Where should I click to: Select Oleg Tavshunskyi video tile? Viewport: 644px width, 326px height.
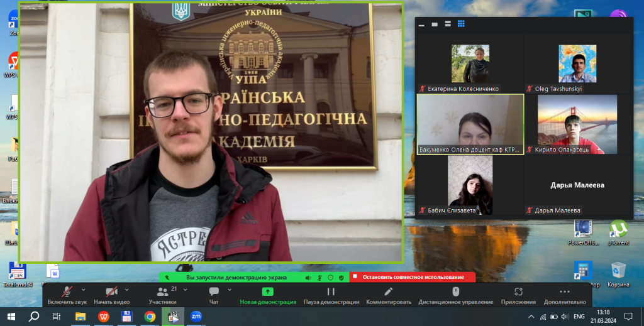tap(577, 63)
